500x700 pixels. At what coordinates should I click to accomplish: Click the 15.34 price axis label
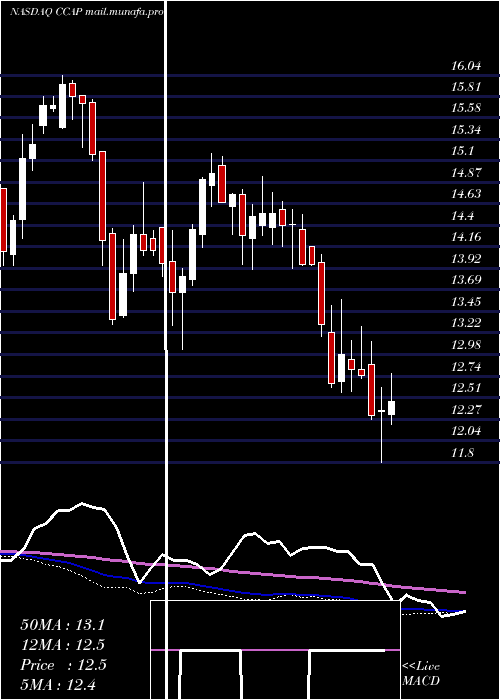click(x=466, y=130)
